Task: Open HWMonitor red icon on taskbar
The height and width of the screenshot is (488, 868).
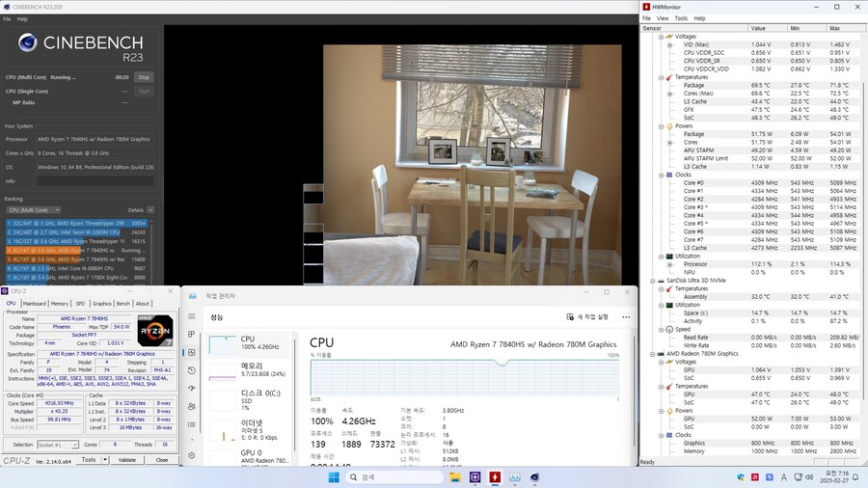Action: coord(495,477)
